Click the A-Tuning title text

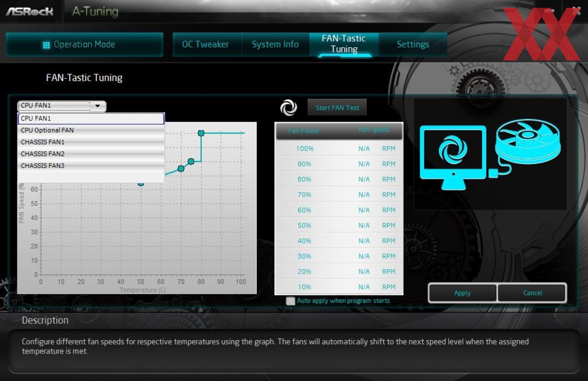[x=95, y=11]
